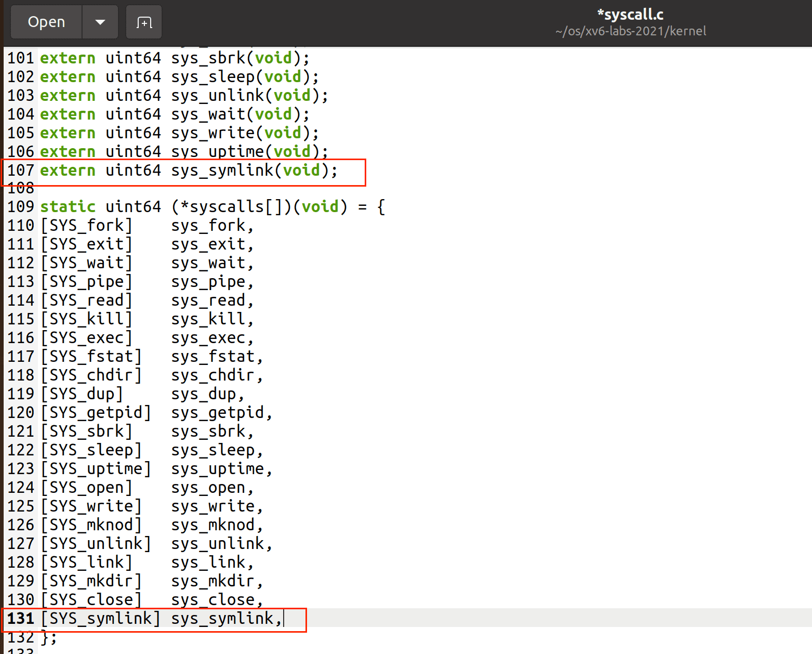The image size is (812, 654).
Task: Place cursor on [SYS_getpid] array index
Action: [x=96, y=413]
